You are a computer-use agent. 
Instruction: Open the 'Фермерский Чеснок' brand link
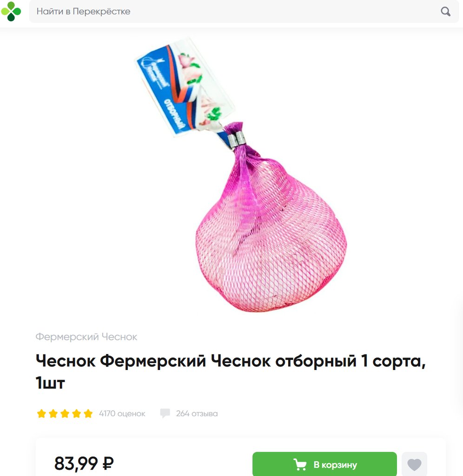click(x=86, y=337)
